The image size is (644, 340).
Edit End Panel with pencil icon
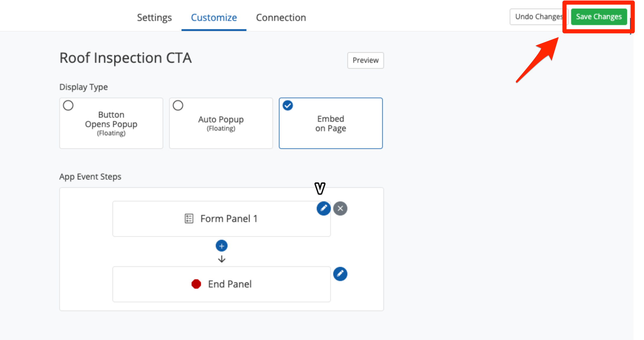coord(340,274)
